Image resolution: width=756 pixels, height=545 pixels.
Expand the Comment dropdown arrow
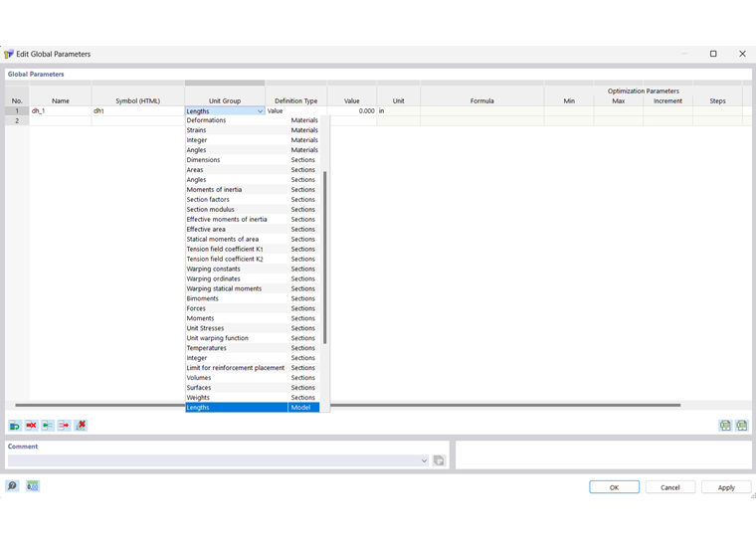[424, 460]
